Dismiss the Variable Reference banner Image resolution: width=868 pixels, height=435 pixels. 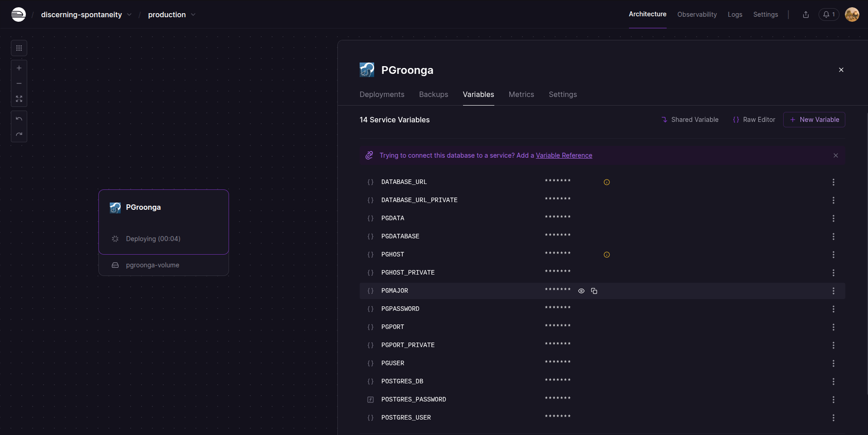[836, 155]
